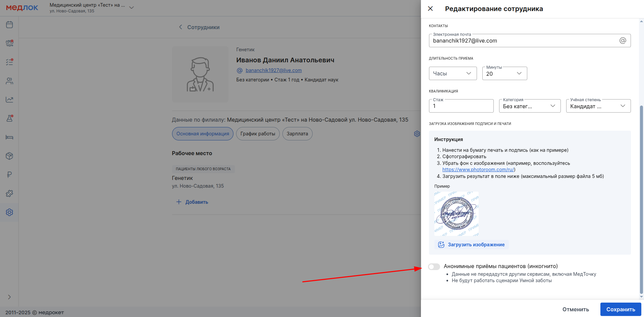Open the Минуты dropdown showing 20

504,73
